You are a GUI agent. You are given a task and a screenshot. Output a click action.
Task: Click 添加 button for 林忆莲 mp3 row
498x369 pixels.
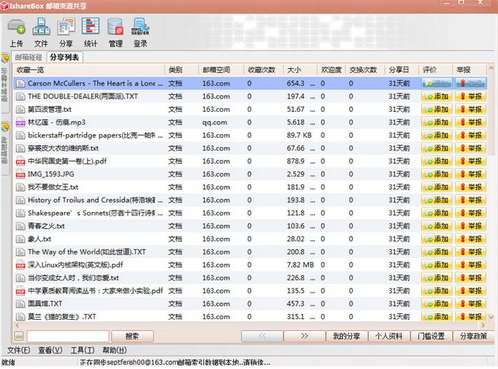click(437, 123)
